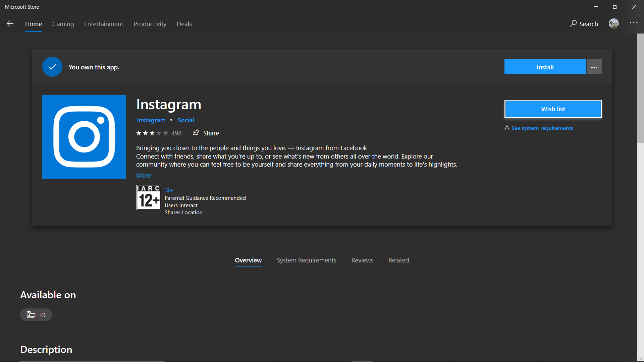
Task: Click the scrollbar down arrow
Action: click(640, 359)
